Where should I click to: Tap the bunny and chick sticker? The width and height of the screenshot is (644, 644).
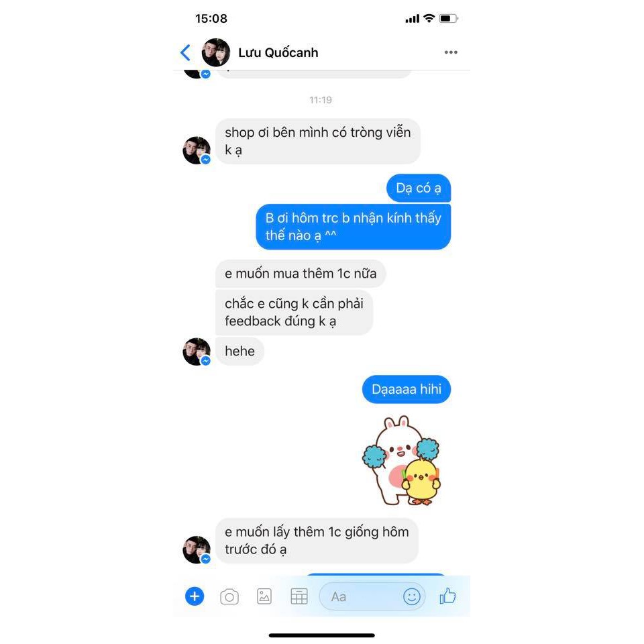coord(402,460)
